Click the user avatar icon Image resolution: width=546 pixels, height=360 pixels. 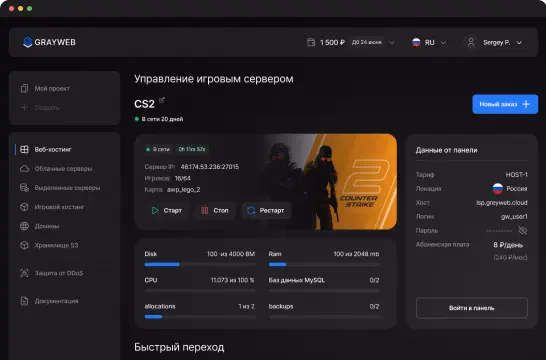click(471, 42)
